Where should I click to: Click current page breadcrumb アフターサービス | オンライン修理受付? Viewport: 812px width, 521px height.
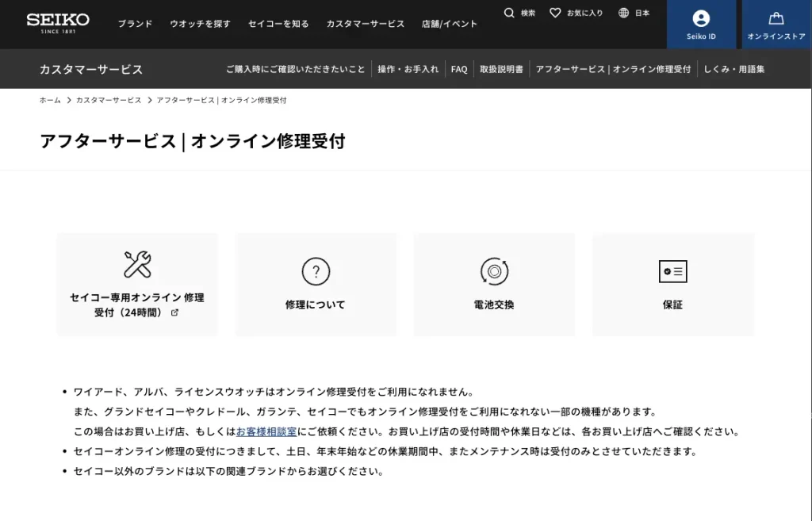[x=222, y=100]
